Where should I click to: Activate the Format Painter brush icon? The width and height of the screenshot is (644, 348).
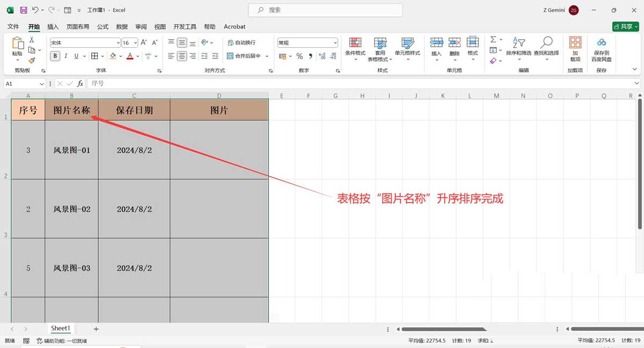(32, 61)
